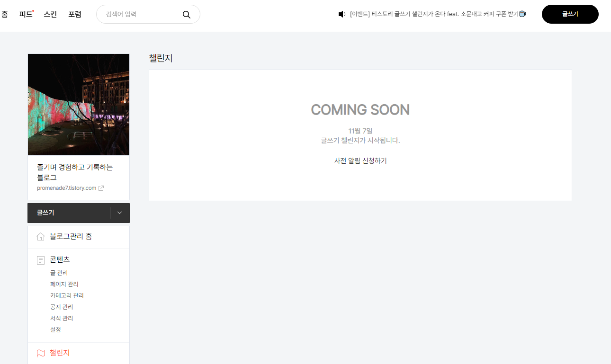Click the house icon for 블로그관리 홈
This screenshot has height=364, width=611.
[41, 237]
